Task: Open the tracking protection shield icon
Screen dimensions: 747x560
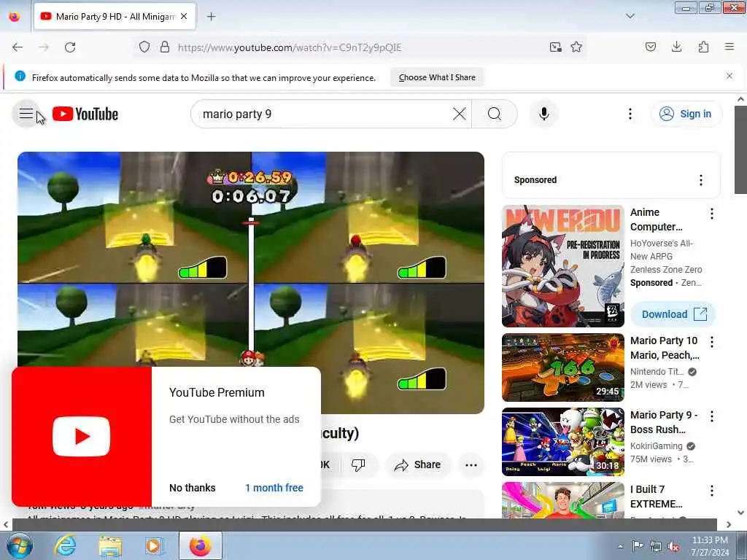Action: (144, 47)
